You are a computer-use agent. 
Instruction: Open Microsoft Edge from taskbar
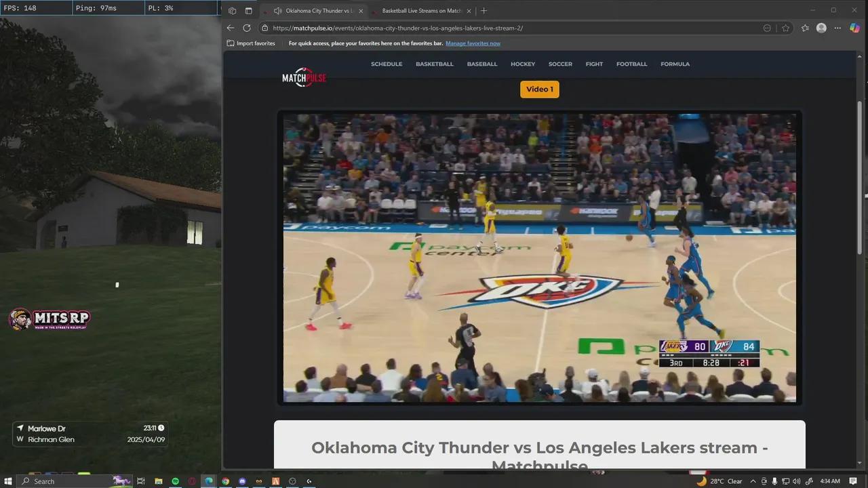209,481
